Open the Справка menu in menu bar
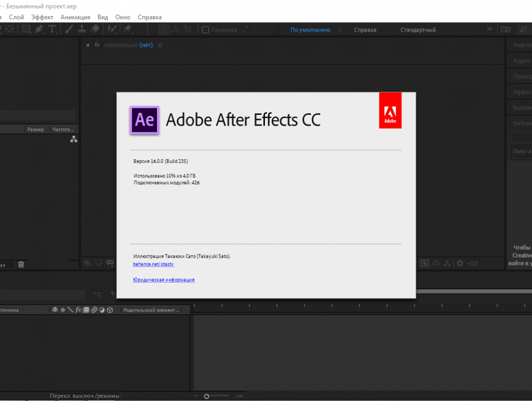532x401 pixels. click(150, 17)
